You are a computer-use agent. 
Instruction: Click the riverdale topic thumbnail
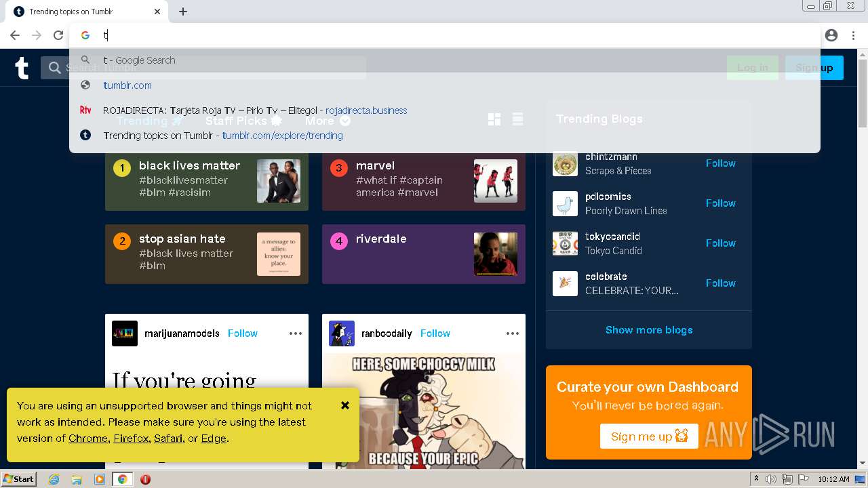click(496, 254)
